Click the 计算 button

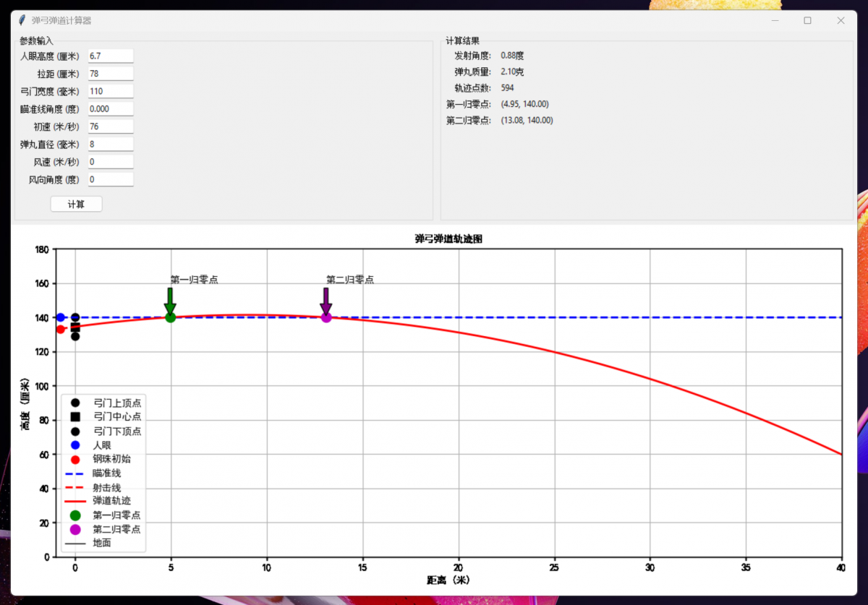[76, 205]
